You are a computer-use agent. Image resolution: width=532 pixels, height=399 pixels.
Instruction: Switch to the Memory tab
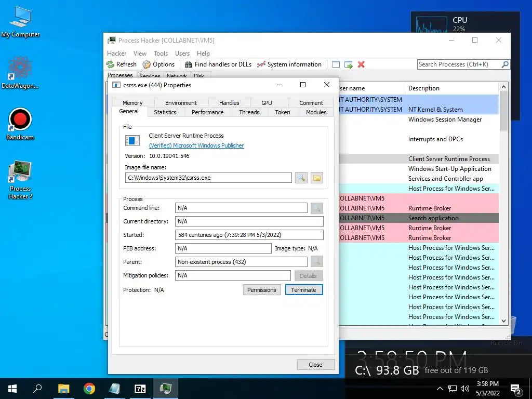point(132,103)
